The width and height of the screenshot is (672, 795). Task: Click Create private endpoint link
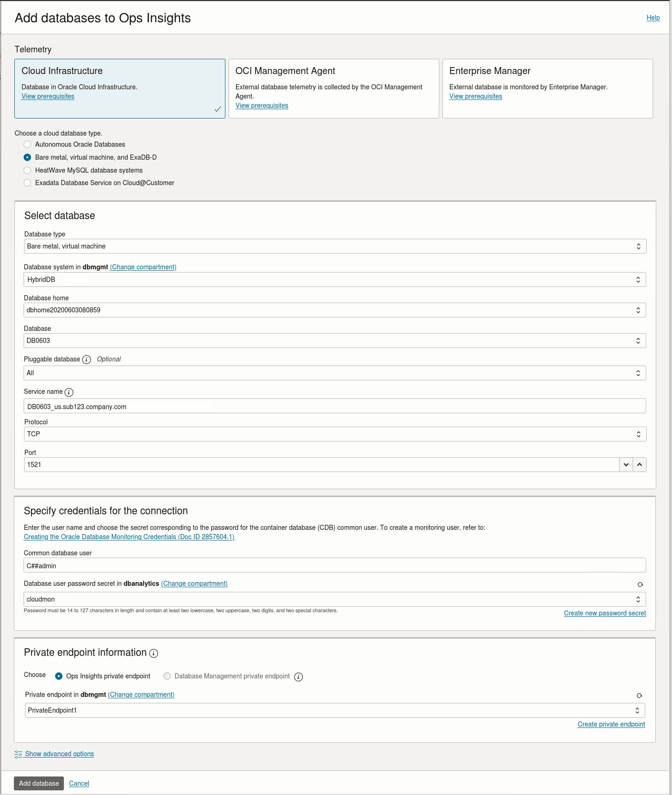coord(611,724)
